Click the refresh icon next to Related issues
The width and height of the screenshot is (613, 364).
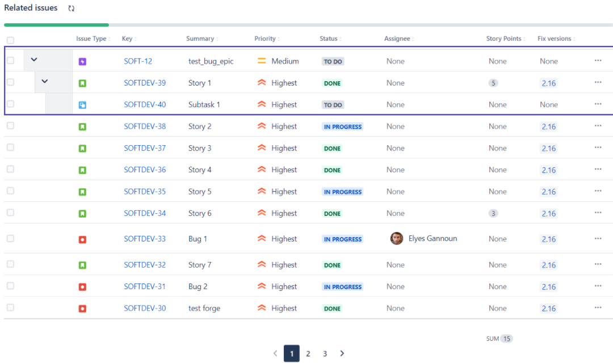coord(70,8)
